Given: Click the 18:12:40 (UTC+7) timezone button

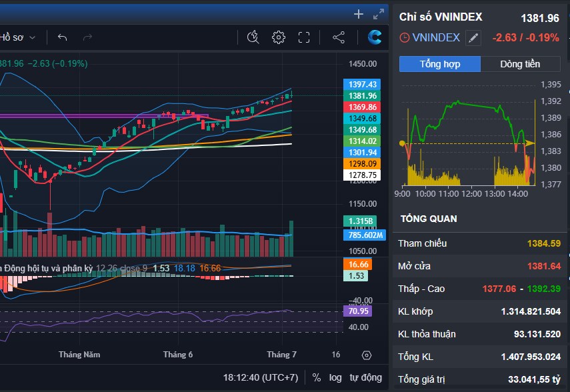Looking at the screenshot, I should (x=261, y=378).
